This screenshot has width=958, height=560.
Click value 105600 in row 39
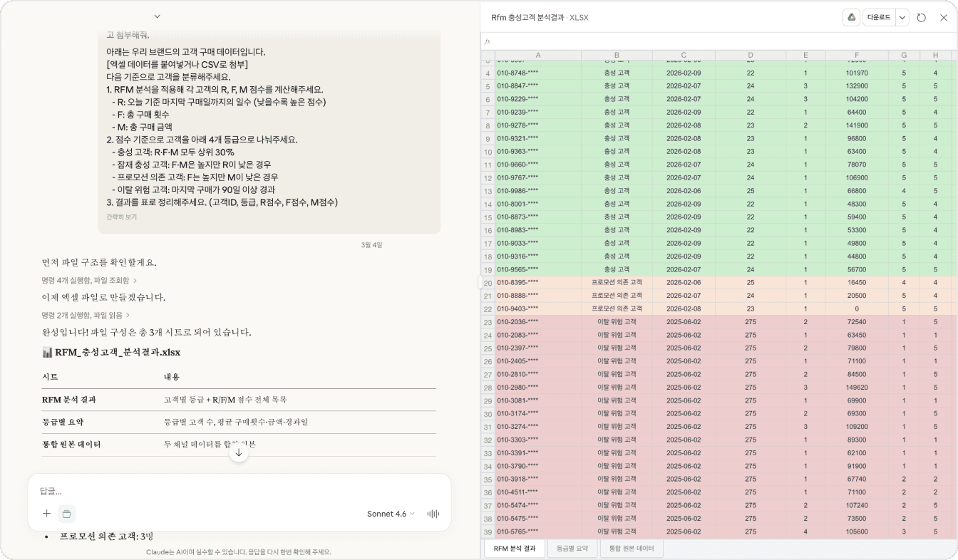point(857,532)
